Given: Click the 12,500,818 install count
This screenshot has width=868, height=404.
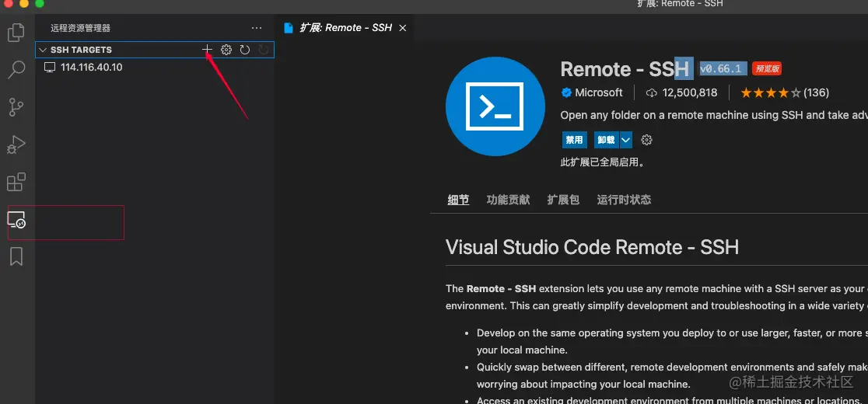Looking at the screenshot, I should coord(681,93).
